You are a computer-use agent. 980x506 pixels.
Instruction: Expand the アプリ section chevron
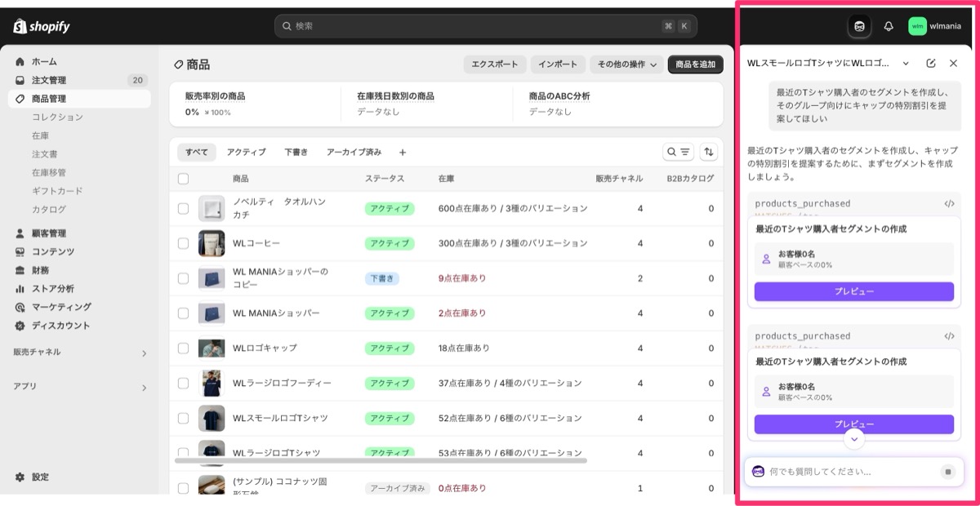[x=144, y=388]
